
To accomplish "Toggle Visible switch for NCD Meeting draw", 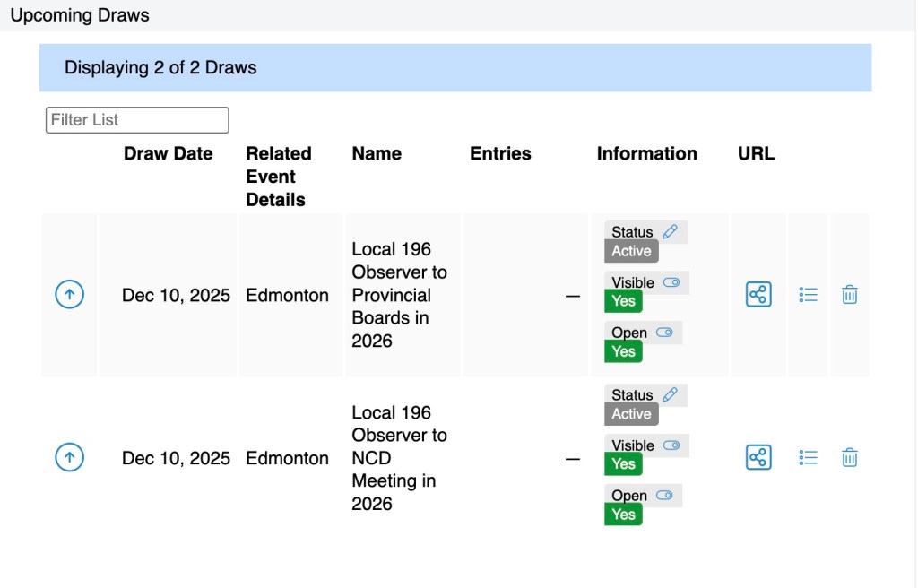I will point(671,445).
